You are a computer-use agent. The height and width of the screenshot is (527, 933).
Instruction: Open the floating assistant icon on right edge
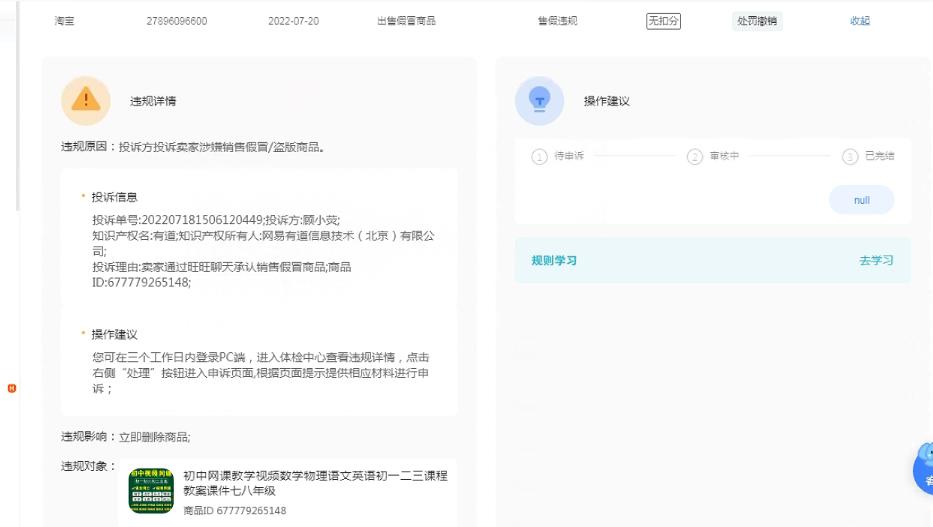pyautogui.click(x=924, y=469)
